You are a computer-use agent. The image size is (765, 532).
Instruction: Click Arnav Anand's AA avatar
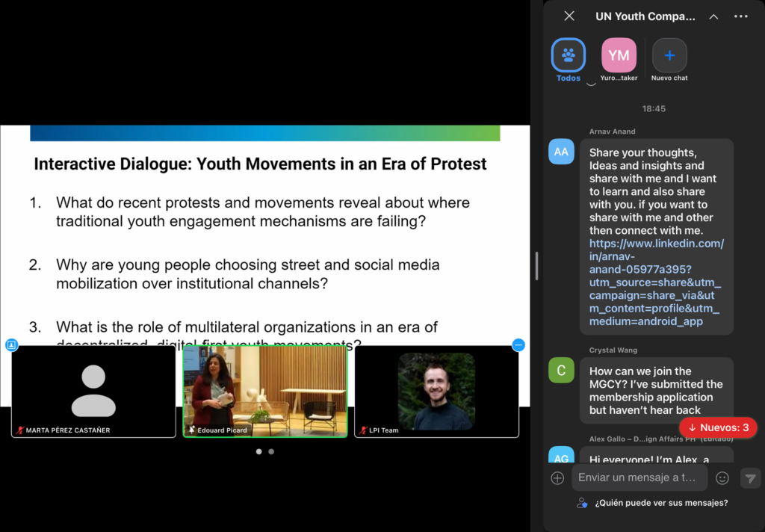[561, 152]
